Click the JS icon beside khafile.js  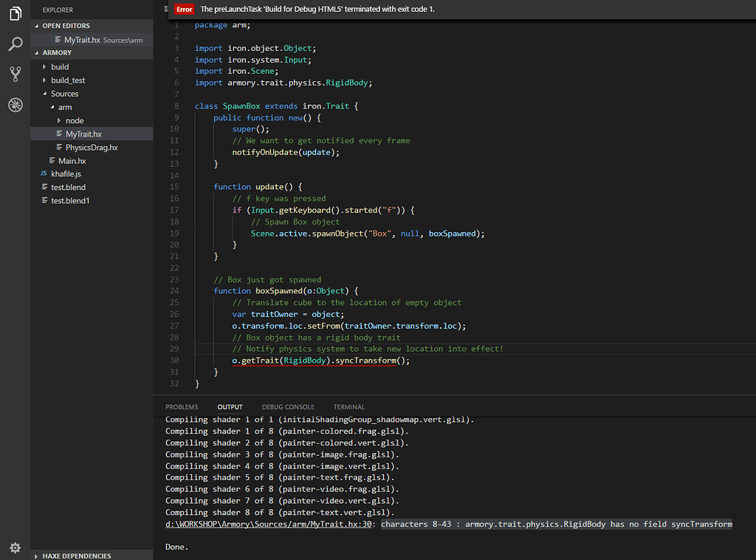[x=44, y=174]
